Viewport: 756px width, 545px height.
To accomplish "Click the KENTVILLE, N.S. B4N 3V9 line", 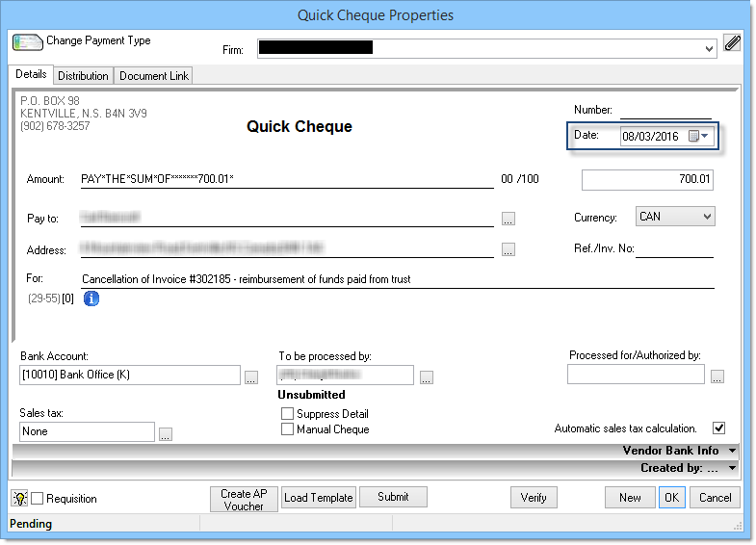I will (84, 114).
